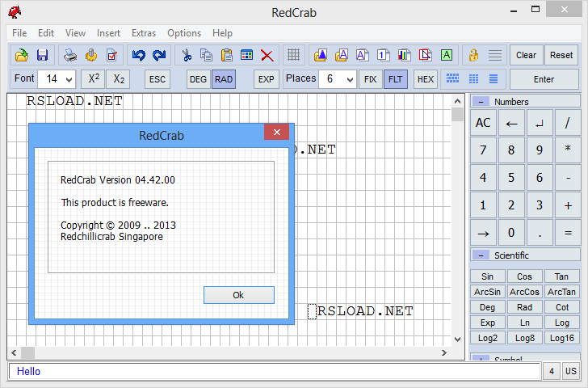588x388 pixels.
Task: Open the Options menu
Action: pyautogui.click(x=184, y=33)
